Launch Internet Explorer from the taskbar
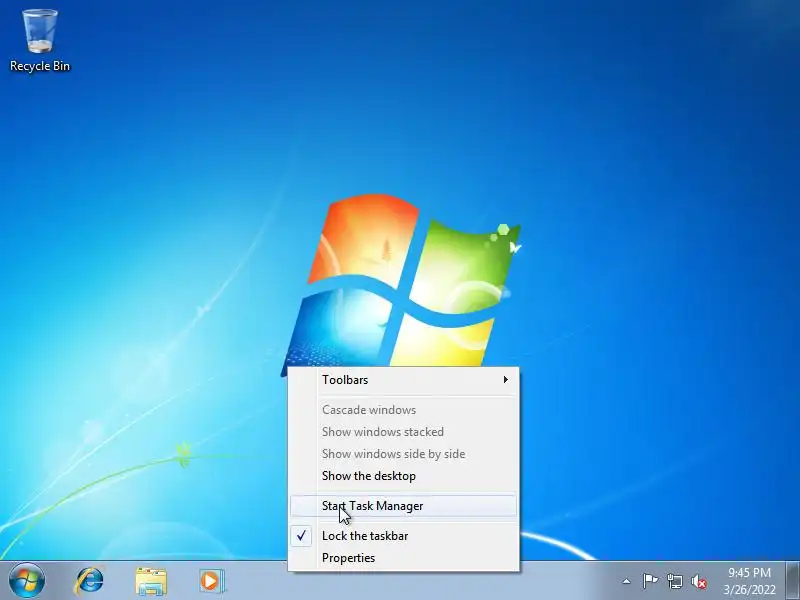Screen dimensions: 800x600 tap(90, 581)
